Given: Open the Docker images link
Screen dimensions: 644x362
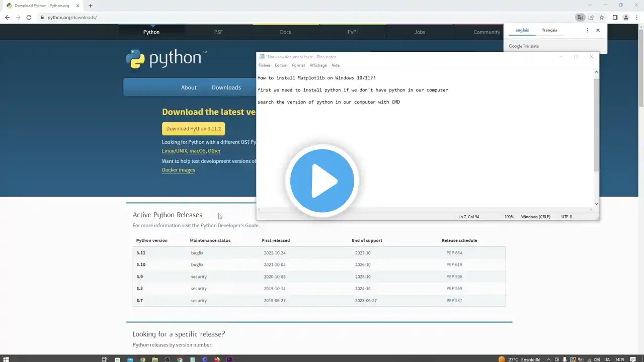Looking at the screenshot, I should tap(179, 170).
